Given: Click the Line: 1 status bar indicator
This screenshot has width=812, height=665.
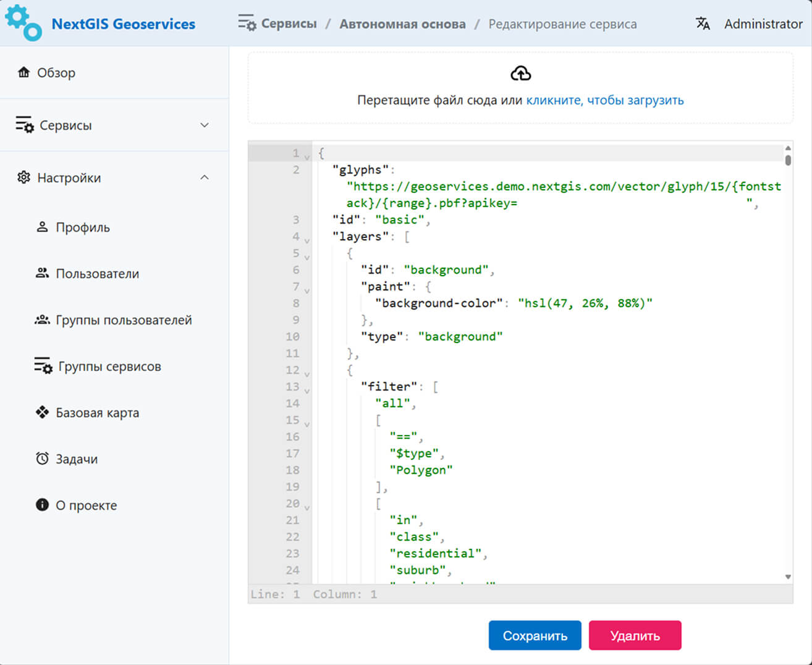Looking at the screenshot, I should [x=276, y=594].
